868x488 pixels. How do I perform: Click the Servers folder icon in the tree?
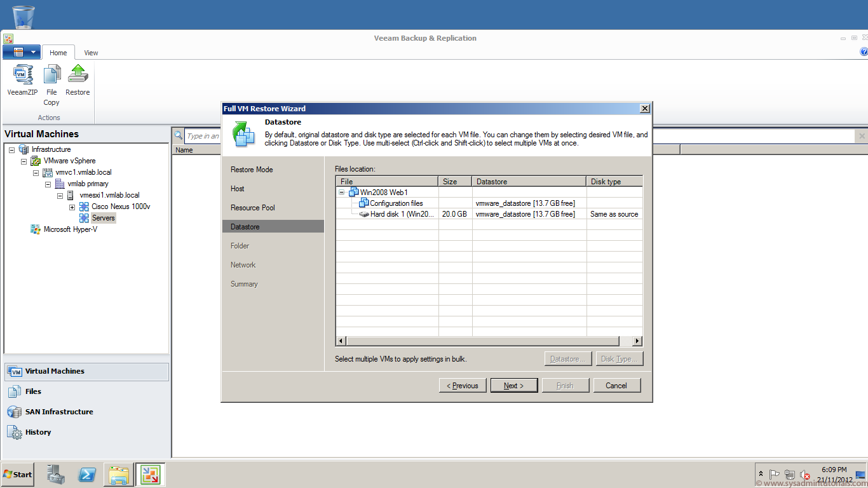click(84, 218)
